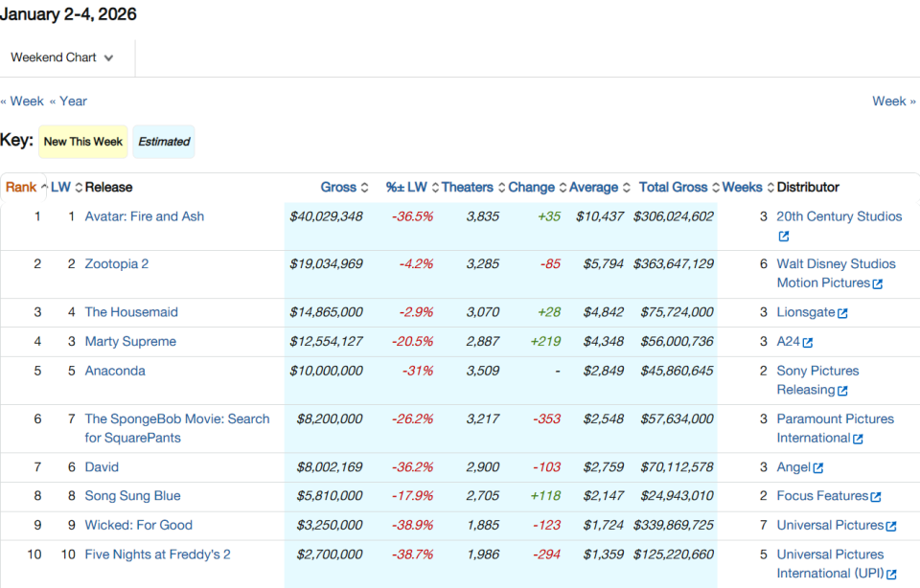920x588 pixels.
Task: Sort table by Rank column
Action: pyautogui.click(x=21, y=188)
